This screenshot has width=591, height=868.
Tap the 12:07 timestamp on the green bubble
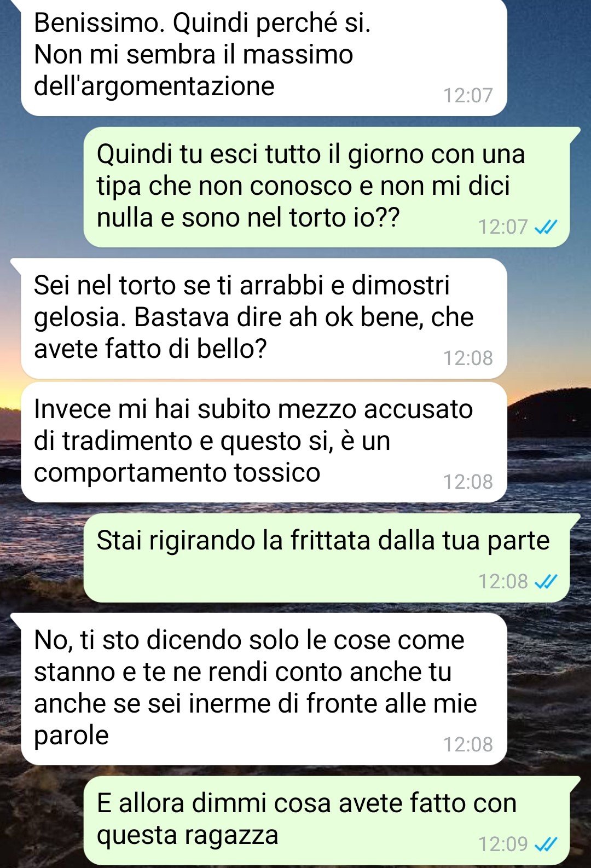(x=503, y=227)
